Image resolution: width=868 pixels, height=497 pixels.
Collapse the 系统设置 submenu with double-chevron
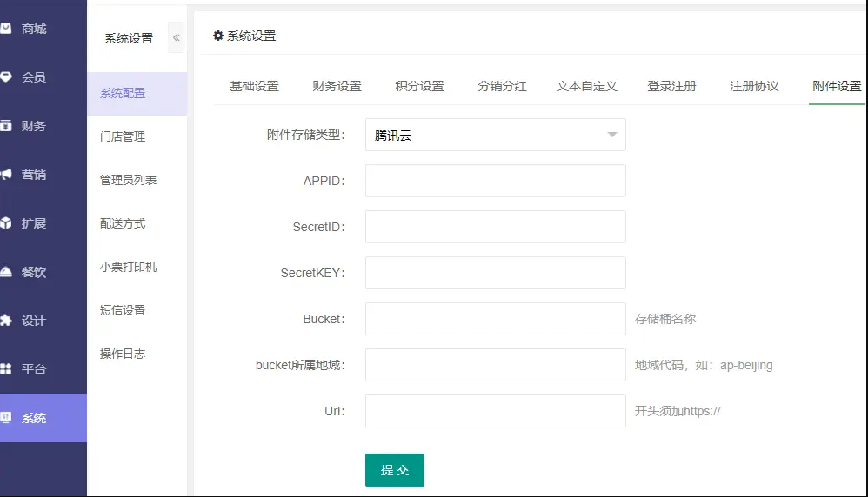pos(176,37)
